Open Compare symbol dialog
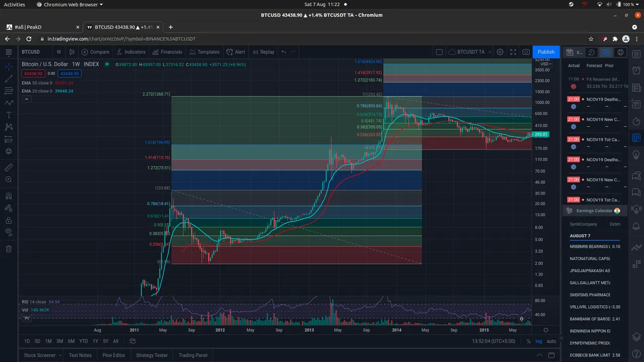The width and height of the screenshot is (644, 362). (95, 52)
